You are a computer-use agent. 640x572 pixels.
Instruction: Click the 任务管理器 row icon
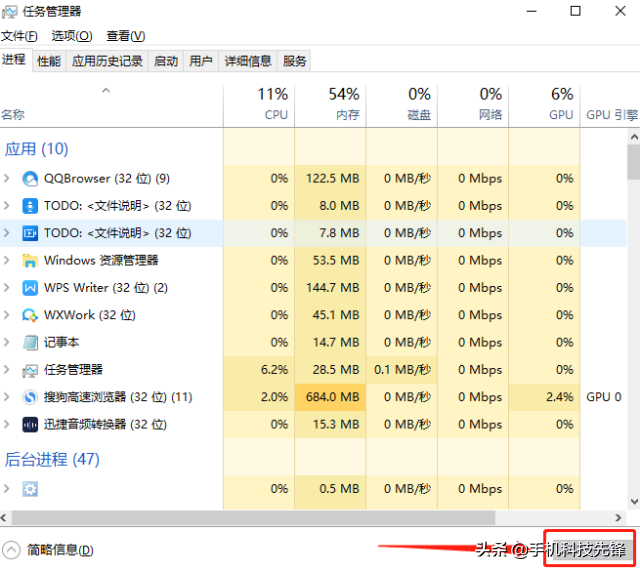30,370
